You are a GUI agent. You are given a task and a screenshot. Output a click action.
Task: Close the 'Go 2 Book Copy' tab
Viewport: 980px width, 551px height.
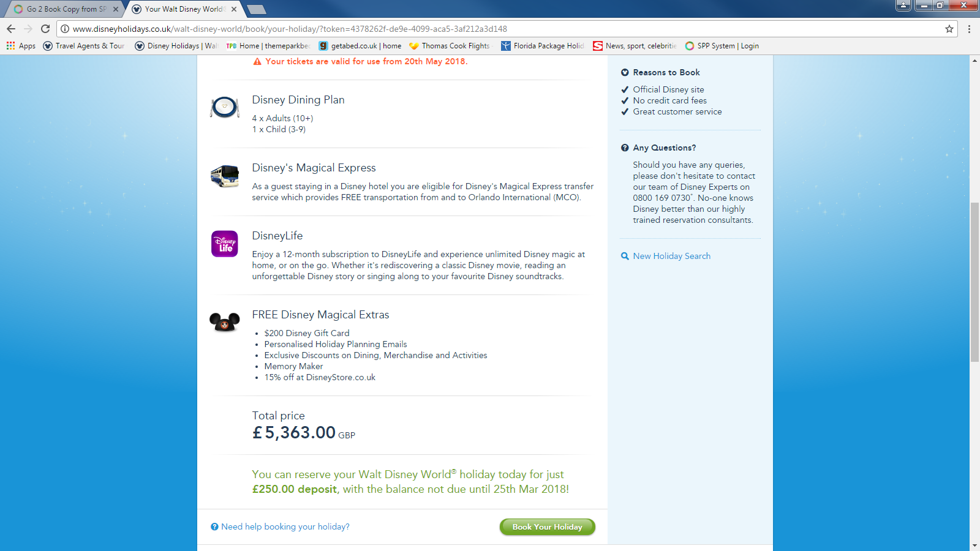pos(116,9)
